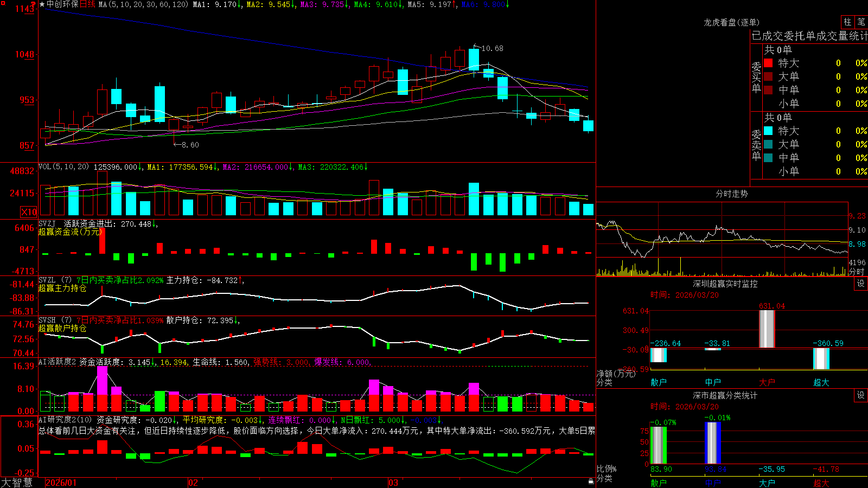Click the AI活跃度2 indicator label
This screenshot has height=488, width=868.
tap(58, 362)
